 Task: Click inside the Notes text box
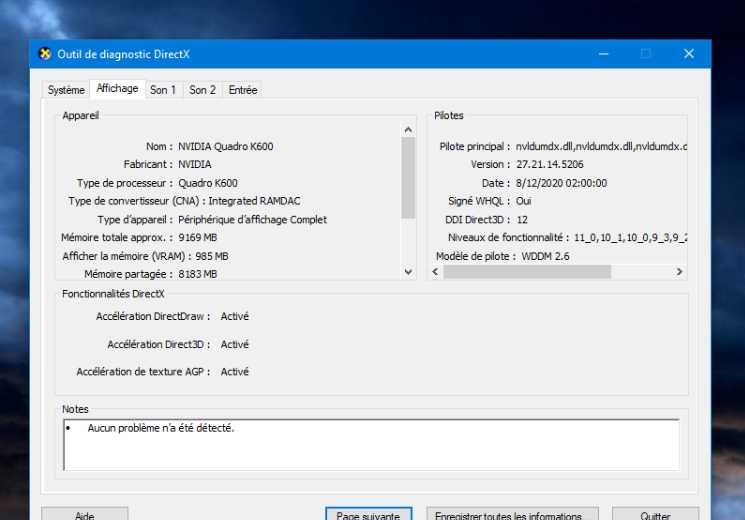pyautogui.click(x=370, y=444)
